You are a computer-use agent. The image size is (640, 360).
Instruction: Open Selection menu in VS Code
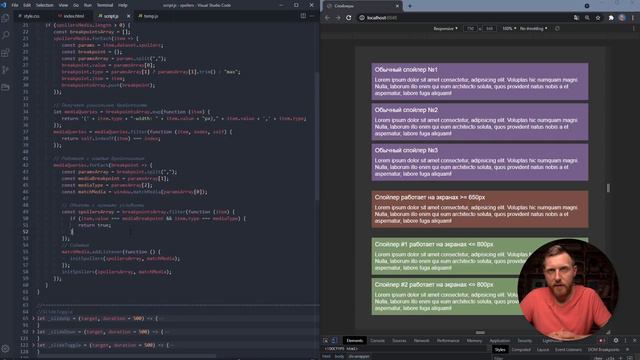click(44, 5)
